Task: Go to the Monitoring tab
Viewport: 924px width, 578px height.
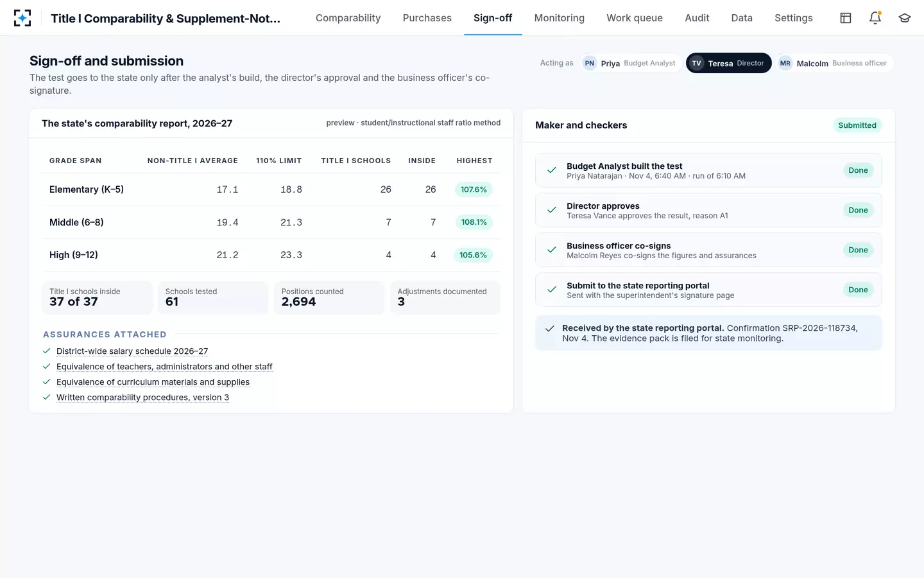Action: point(560,18)
